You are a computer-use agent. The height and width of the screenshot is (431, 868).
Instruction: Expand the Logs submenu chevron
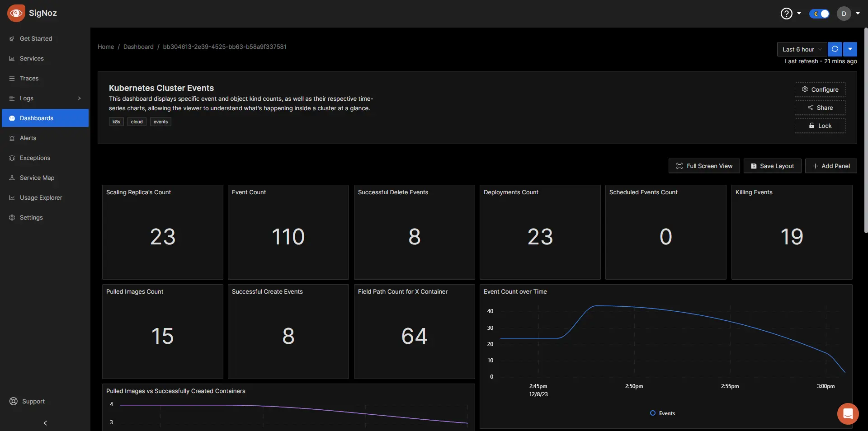(x=80, y=98)
